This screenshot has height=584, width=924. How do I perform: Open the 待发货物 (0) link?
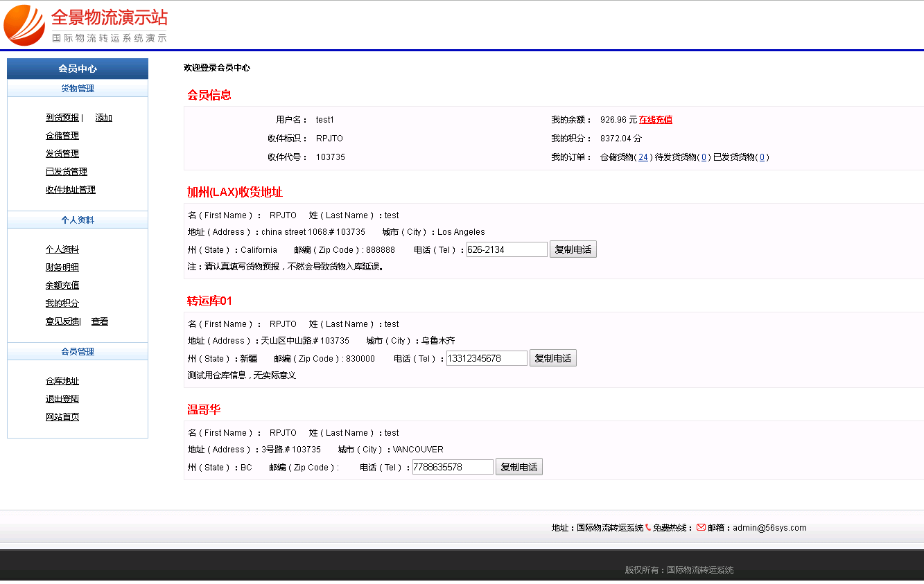[x=705, y=157]
